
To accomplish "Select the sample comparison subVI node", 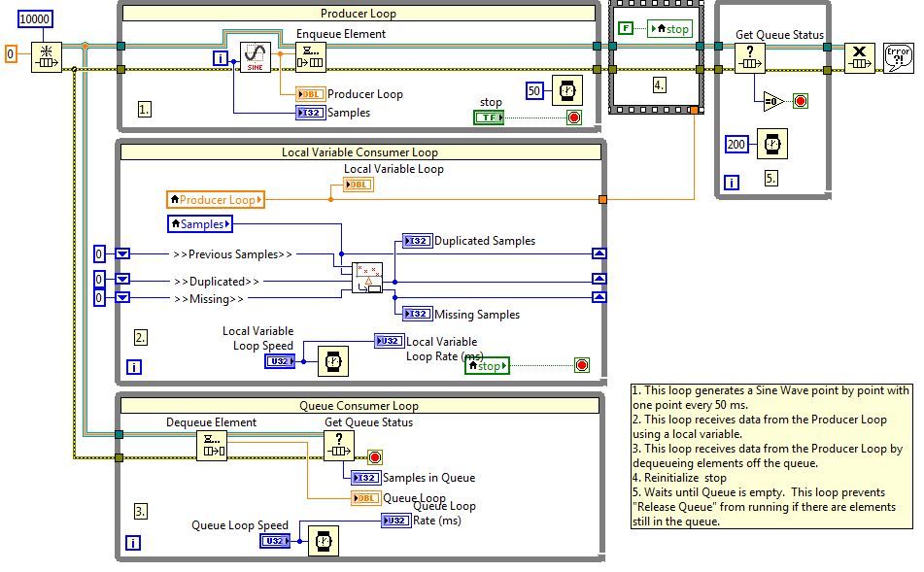I will click(x=367, y=278).
